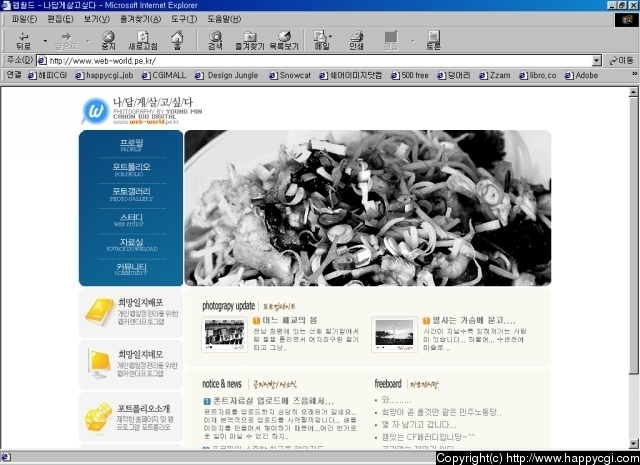Click the address bar URL field
The width and height of the screenshot is (640, 465).
314,61
